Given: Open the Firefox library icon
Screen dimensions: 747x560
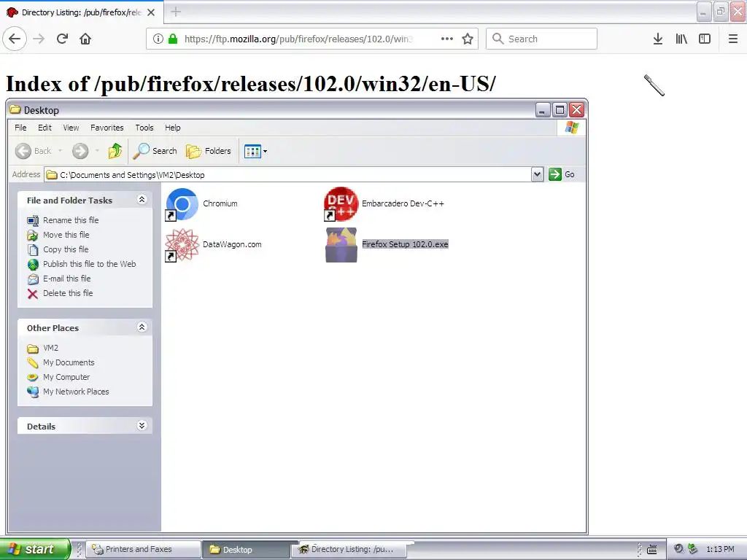Looking at the screenshot, I should (681, 39).
